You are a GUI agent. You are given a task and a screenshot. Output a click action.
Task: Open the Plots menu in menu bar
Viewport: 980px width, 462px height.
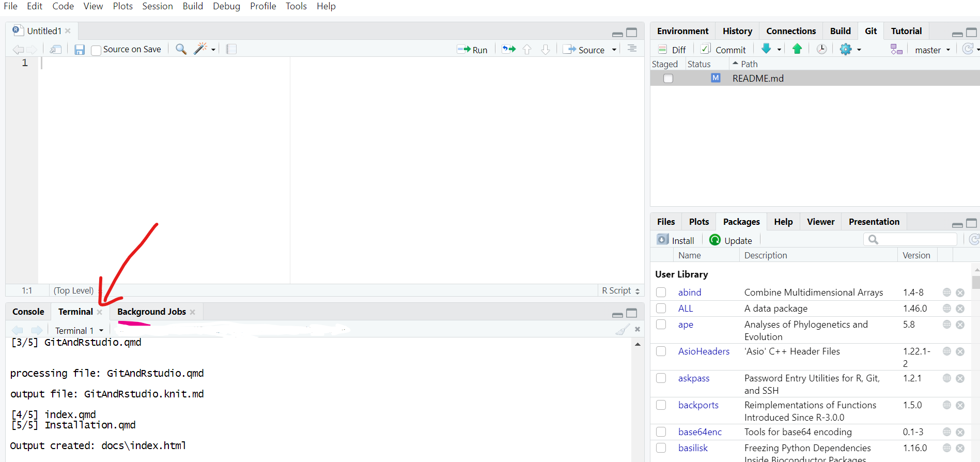(123, 6)
